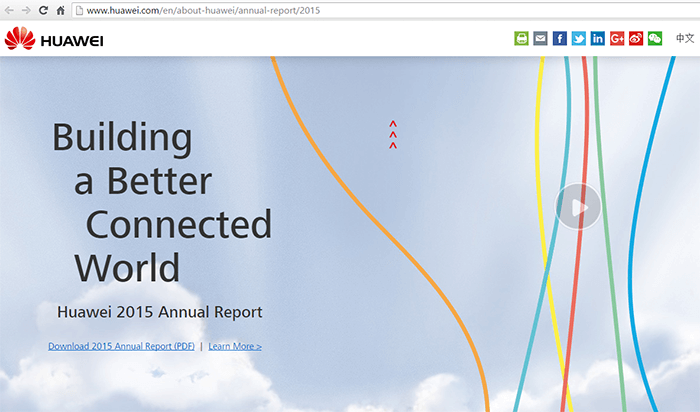Click the page document icon in address bar

(79, 10)
